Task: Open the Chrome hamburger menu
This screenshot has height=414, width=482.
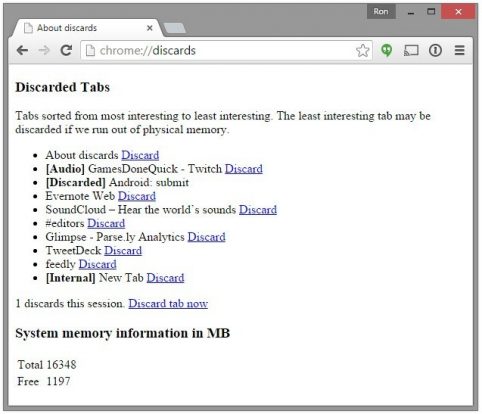Action: (460, 50)
